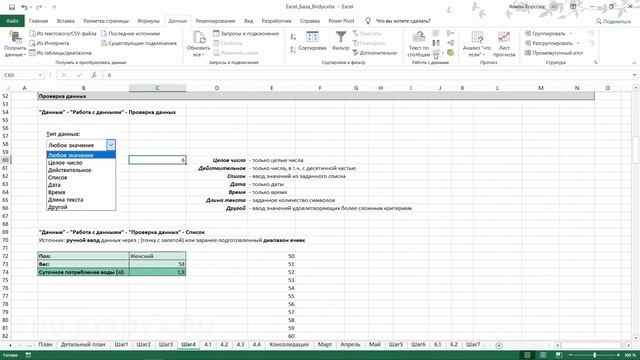Sort descending Z to A icon
The width and height of the screenshot is (640, 360).
pyautogui.click(x=293, y=49)
